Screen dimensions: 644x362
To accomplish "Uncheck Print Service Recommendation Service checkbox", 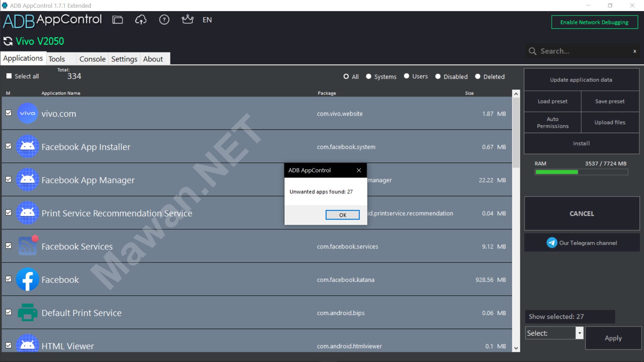I will [9, 213].
